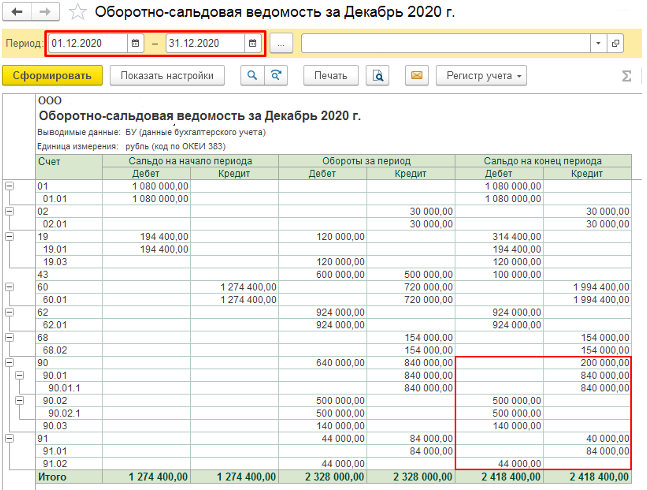Click Сальдо на конец периода header
The height and width of the screenshot is (490, 647).
543,161
